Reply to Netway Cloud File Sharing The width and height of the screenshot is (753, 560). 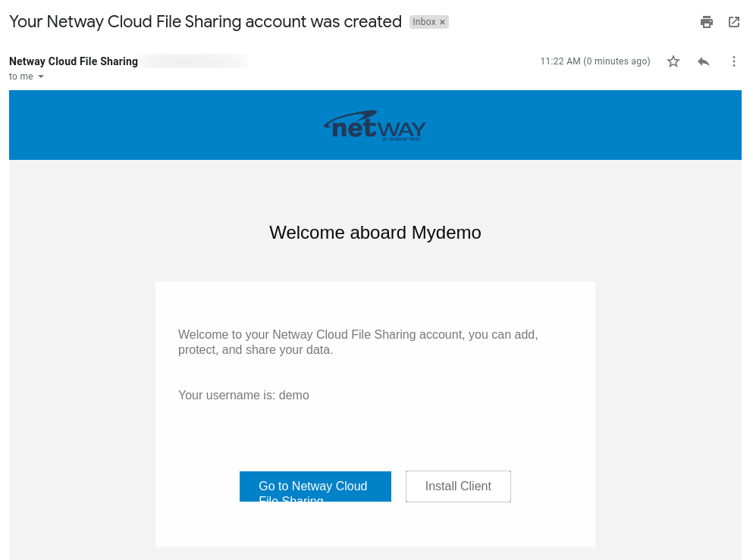tap(703, 61)
